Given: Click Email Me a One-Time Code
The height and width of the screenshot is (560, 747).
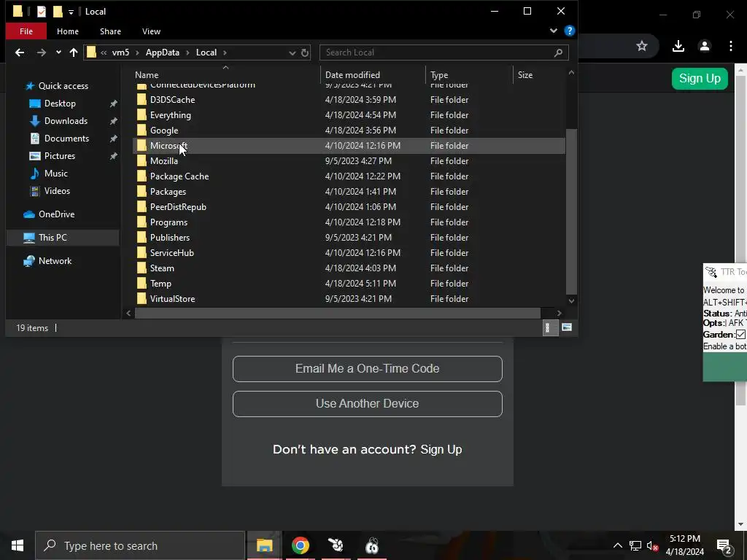Looking at the screenshot, I should point(368,369).
